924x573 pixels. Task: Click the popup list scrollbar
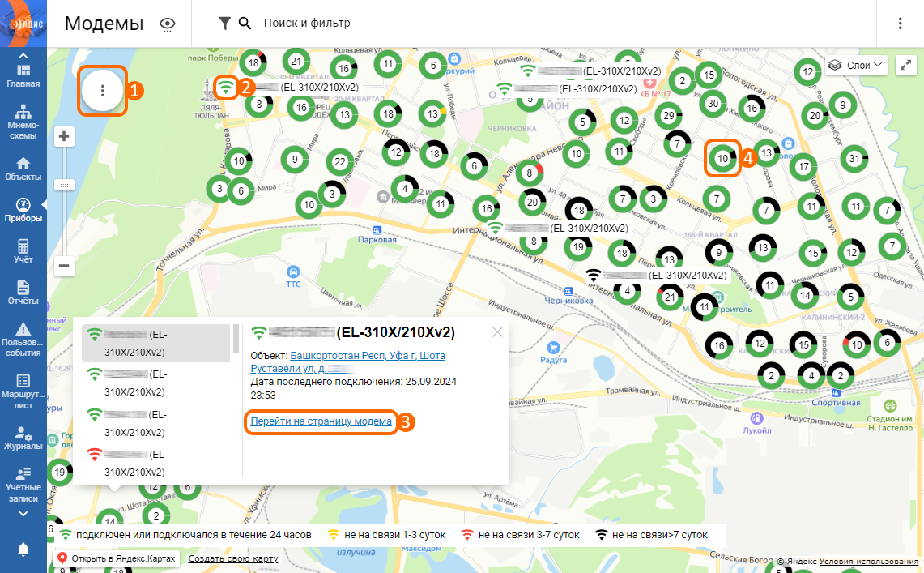236,339
